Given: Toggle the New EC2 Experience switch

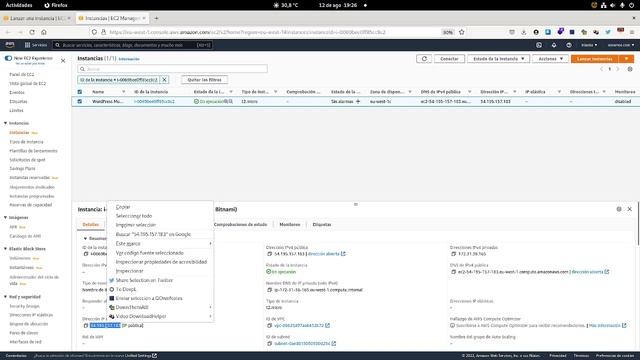Looking at the screenshot, I should pyautogui.click(x=8, y=58).
